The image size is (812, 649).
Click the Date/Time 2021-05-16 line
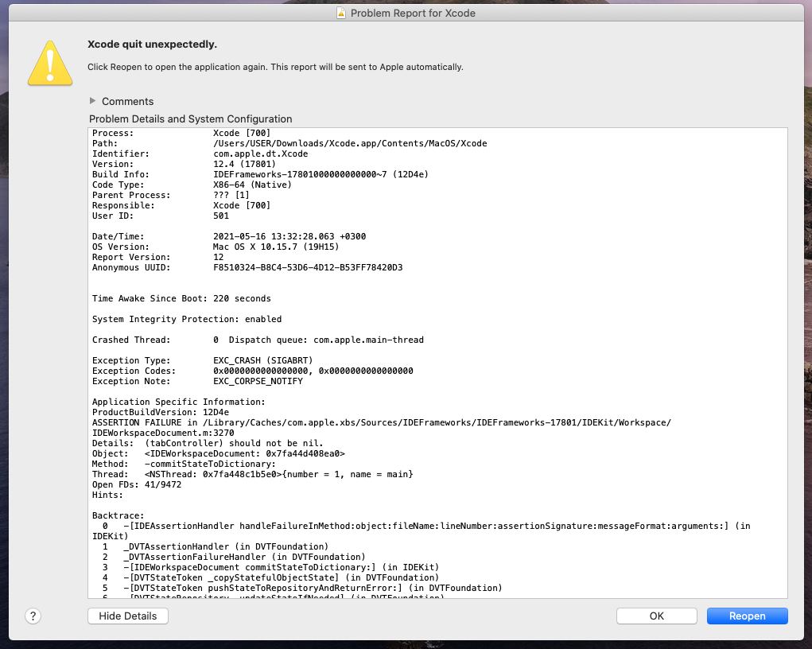[229, 237]
